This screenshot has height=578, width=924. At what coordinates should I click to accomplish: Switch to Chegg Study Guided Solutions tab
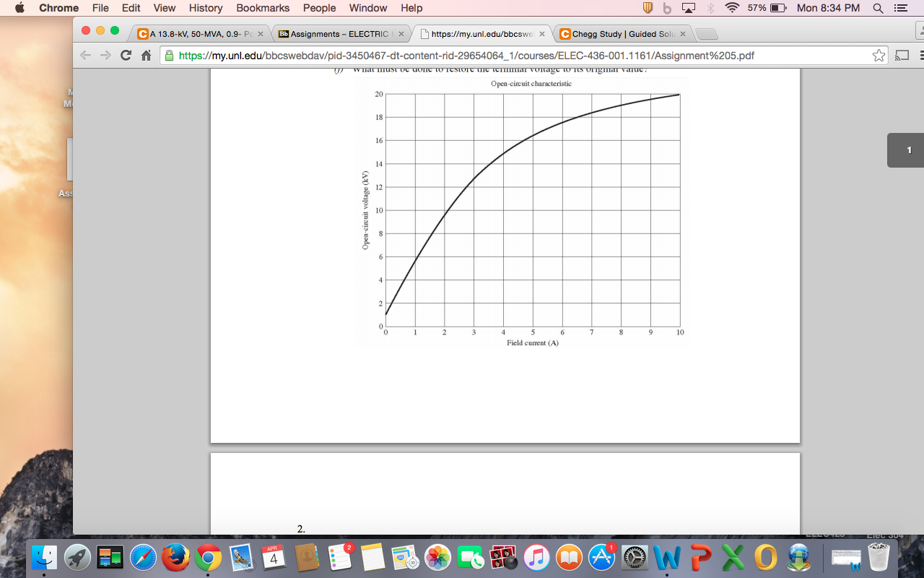[x=622, y=33]
